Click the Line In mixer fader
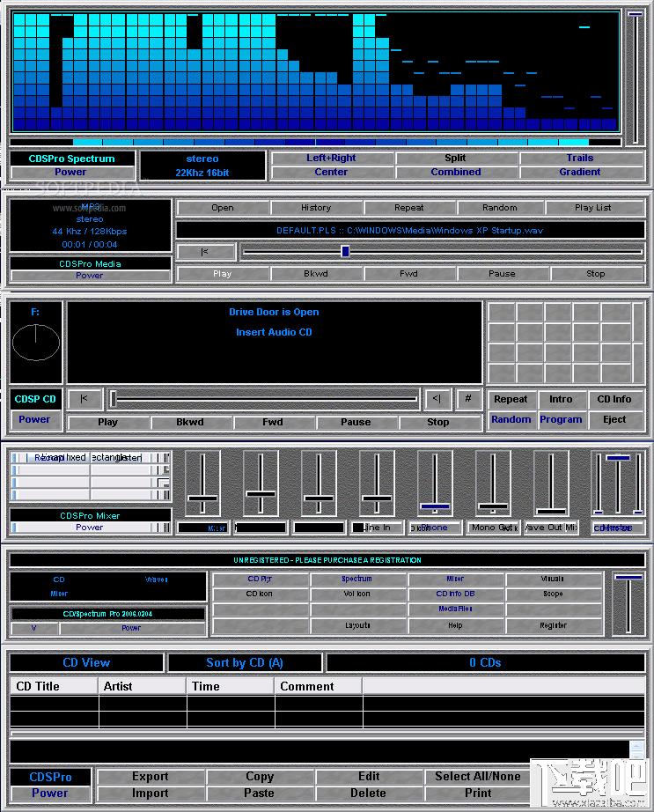The width and height of the screenshot is (654, 812). [x=377, y=498]
